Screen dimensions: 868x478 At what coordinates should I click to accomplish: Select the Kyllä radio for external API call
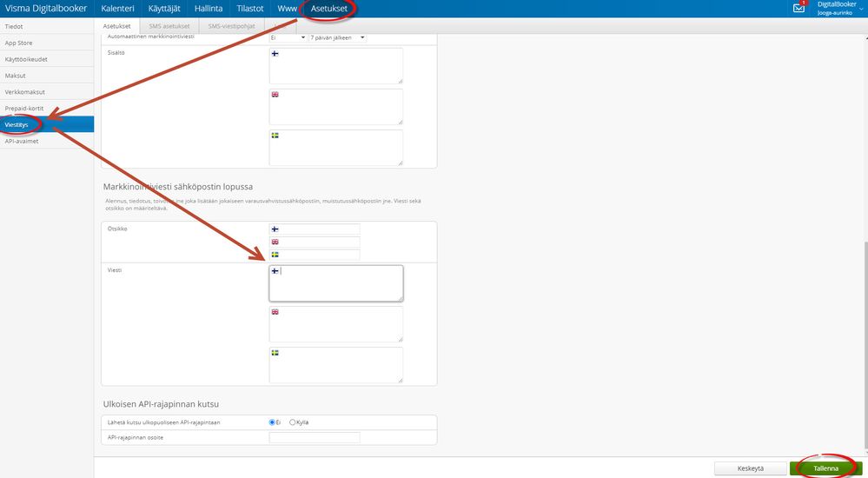292,422
